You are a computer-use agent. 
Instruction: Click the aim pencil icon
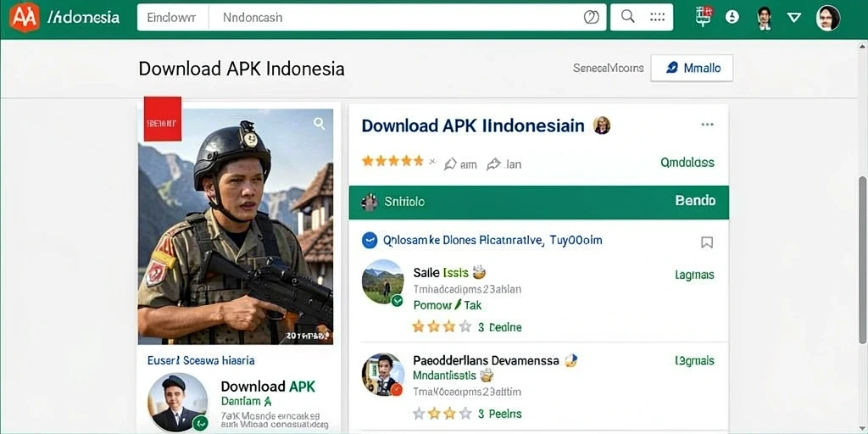coord(451,164)
